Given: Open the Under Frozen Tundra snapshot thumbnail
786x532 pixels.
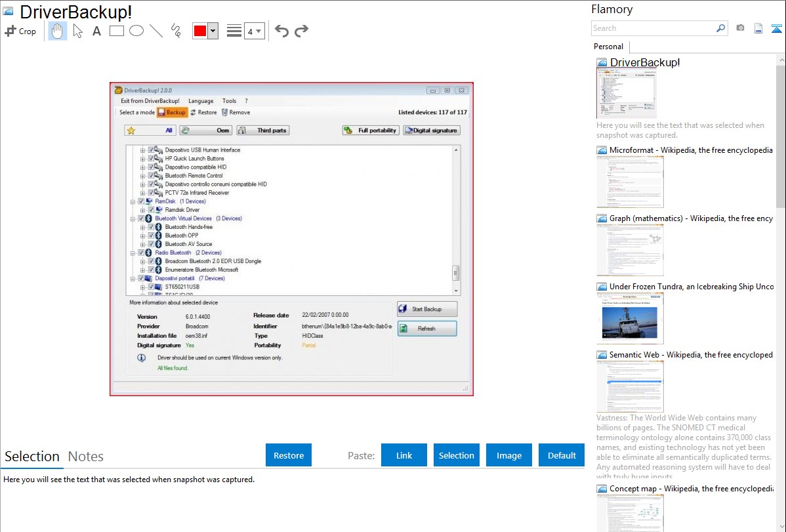Looking at the screenshot, I should (x=630, y=318).
